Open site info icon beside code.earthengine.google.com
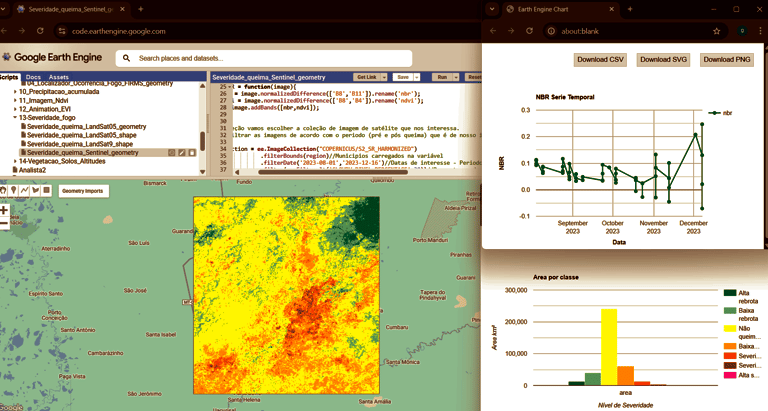This screenshot has width=768, height=411. pyautogui.click(x=62, y=31)
